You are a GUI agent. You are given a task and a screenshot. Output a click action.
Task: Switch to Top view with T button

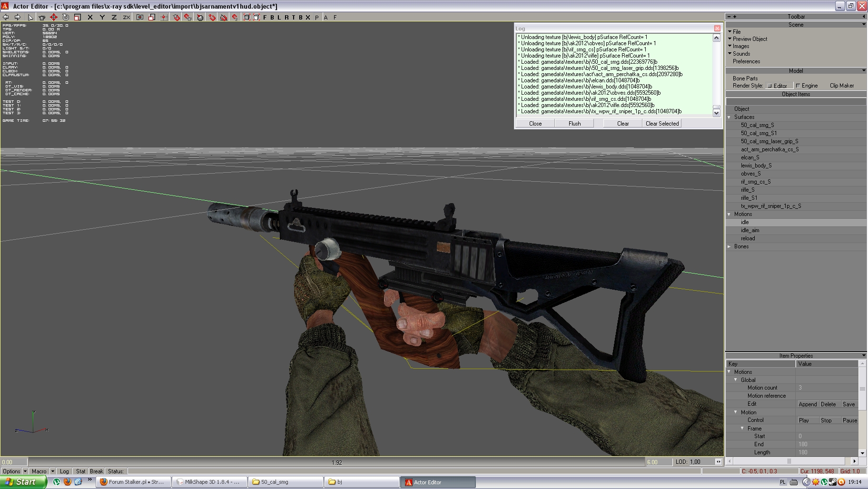[294, 17]
